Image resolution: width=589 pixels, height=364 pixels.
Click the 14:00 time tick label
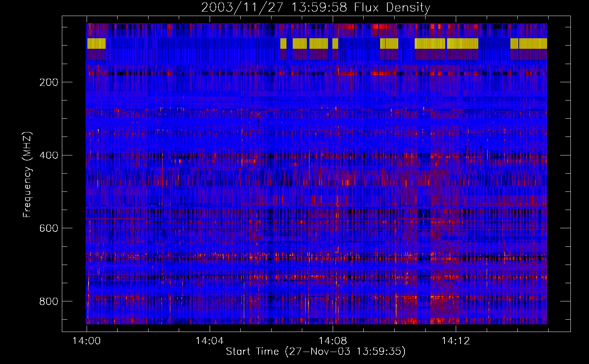point(87,341)
